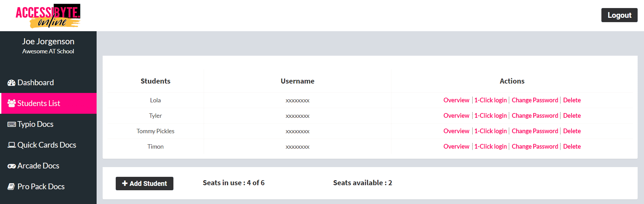Click the Accessibyte Online logo

(48, 16)
